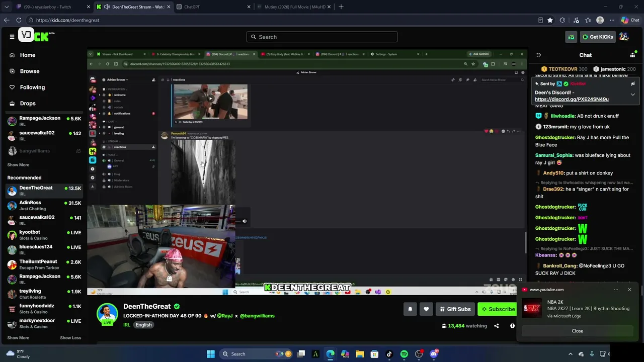Viewport: 644px width, 362px height.
Task: Click the Get KICKs button
Action: [598, 37]
